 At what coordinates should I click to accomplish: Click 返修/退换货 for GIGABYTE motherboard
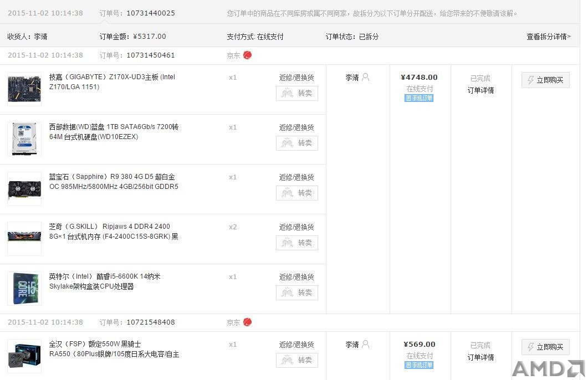[x=296, y=78]
